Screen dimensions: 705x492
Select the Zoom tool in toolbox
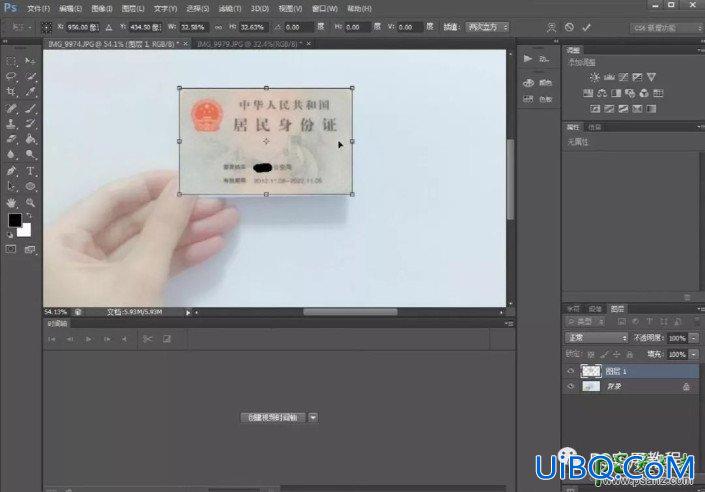point(30,202)
